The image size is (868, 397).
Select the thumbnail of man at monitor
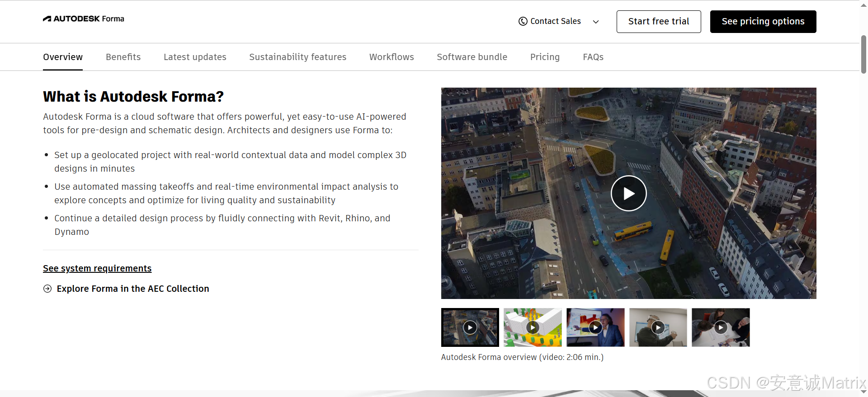[658, 327]
